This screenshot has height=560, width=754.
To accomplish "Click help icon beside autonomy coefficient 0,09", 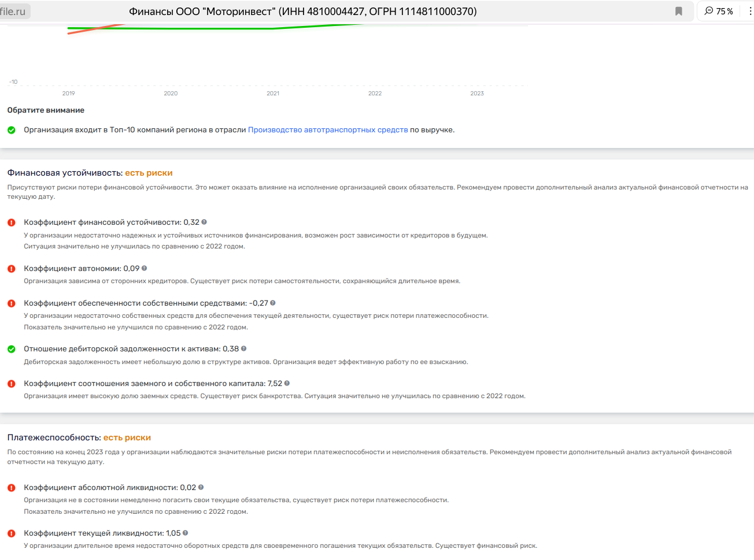I will click(145, 268).
